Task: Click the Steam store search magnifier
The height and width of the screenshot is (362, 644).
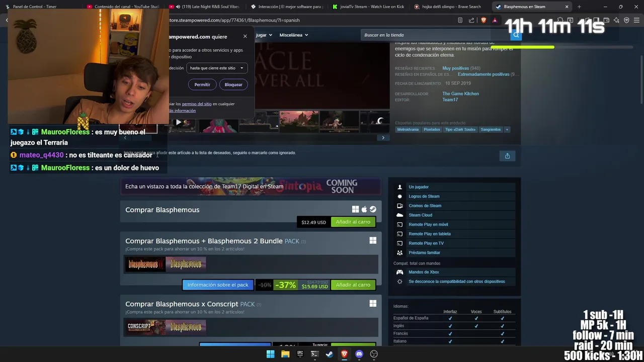Action: pos(515,35)
